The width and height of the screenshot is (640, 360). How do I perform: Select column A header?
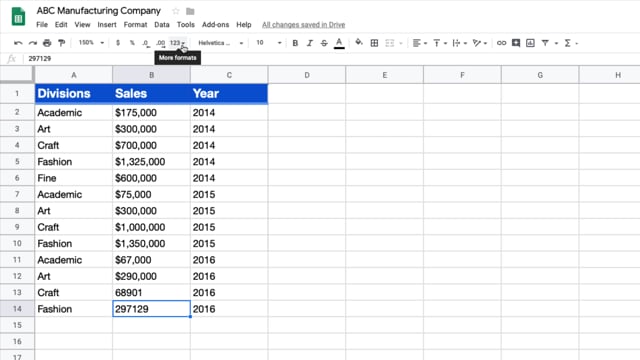pyautogui.click(x=73, y=75)
